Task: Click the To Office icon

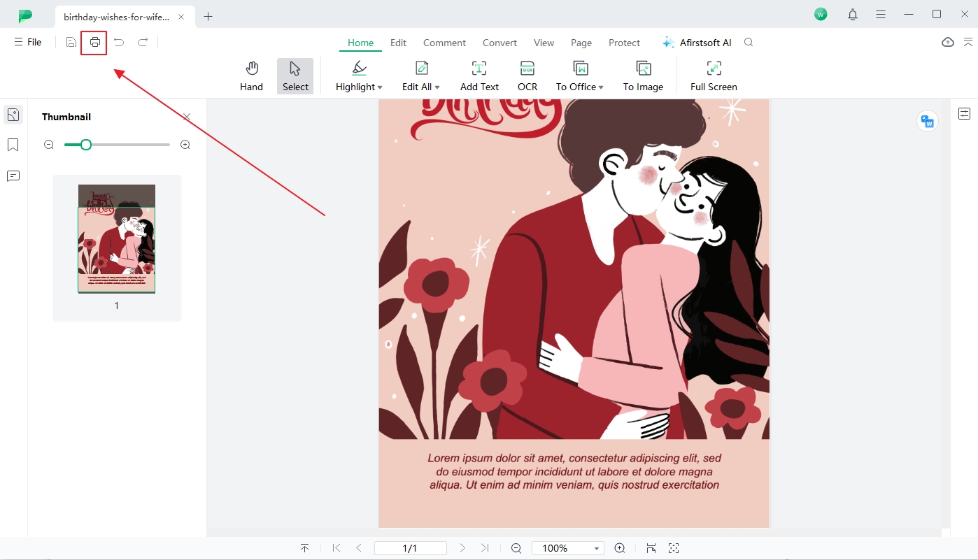Action: [x=581, y=68]
